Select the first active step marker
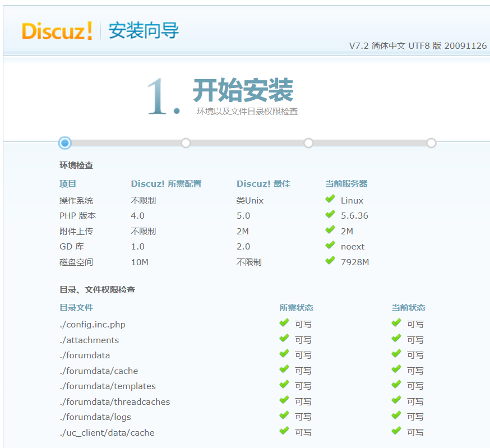Screen dimensions: 490x448 [65, 143]
